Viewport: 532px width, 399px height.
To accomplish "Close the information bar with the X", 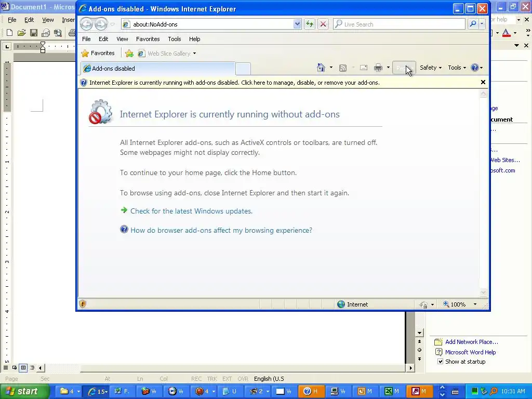I will [x=483, y=82].
